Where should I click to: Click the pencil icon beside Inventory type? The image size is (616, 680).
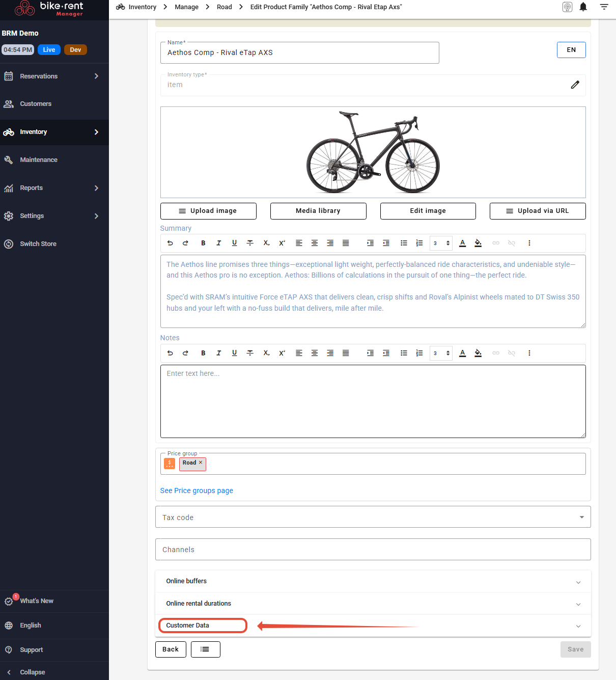coord(575,85)
